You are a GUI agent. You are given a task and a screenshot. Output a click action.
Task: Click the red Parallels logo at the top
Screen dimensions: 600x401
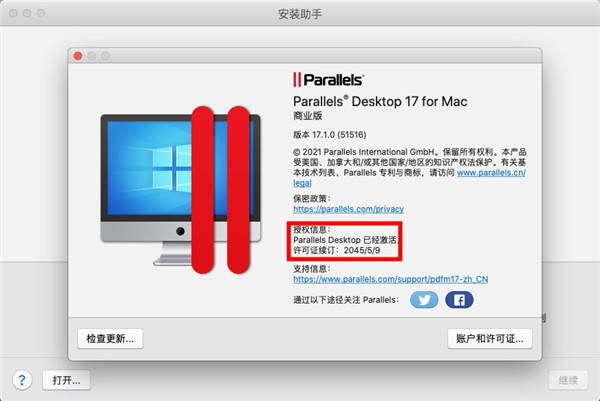328,80
